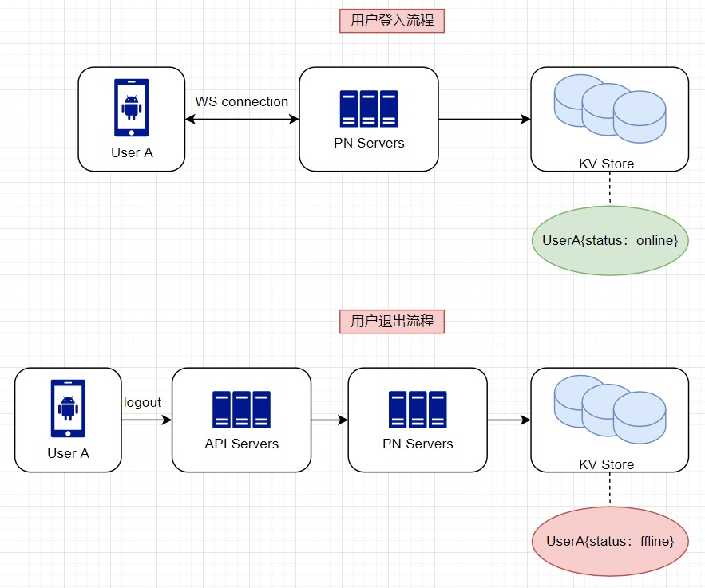
Task: Click the Android phone icon in login flow
Action: (132, 107)
